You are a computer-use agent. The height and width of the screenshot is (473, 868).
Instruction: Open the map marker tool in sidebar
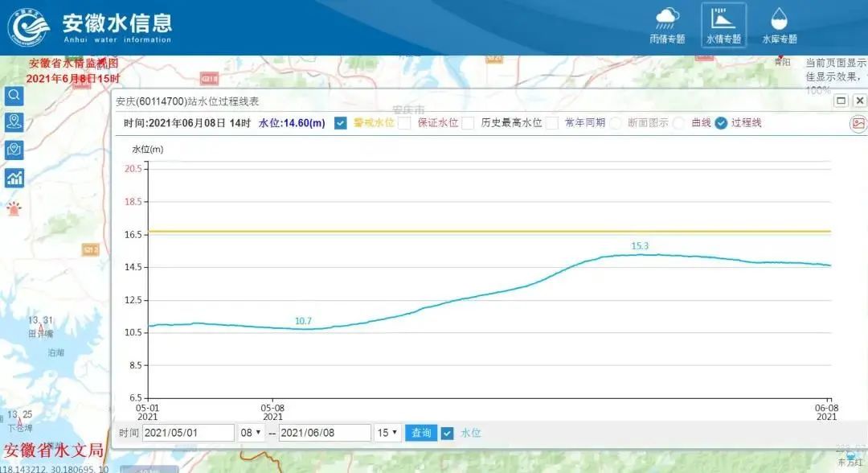coord(14,150)
